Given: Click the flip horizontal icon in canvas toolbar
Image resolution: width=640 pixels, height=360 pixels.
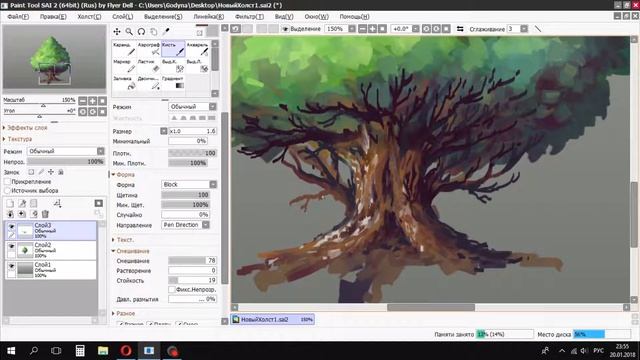Looking at the screenshot, I should (460, 29).
